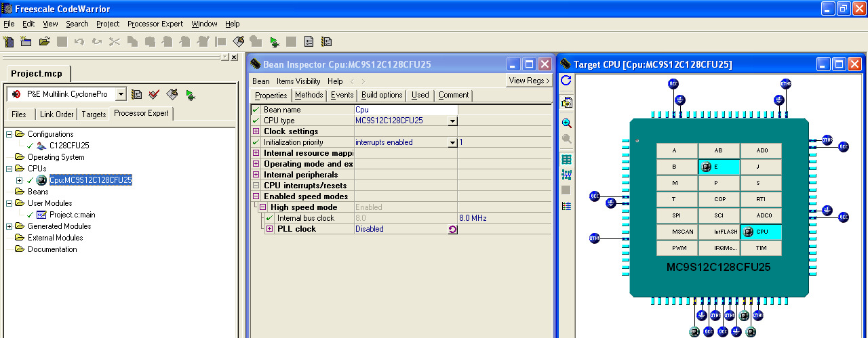The height and width of the screenshot is (338, 868).
Task: Click the reset arrow icon in PLL clock row
Action: [452, 229]
